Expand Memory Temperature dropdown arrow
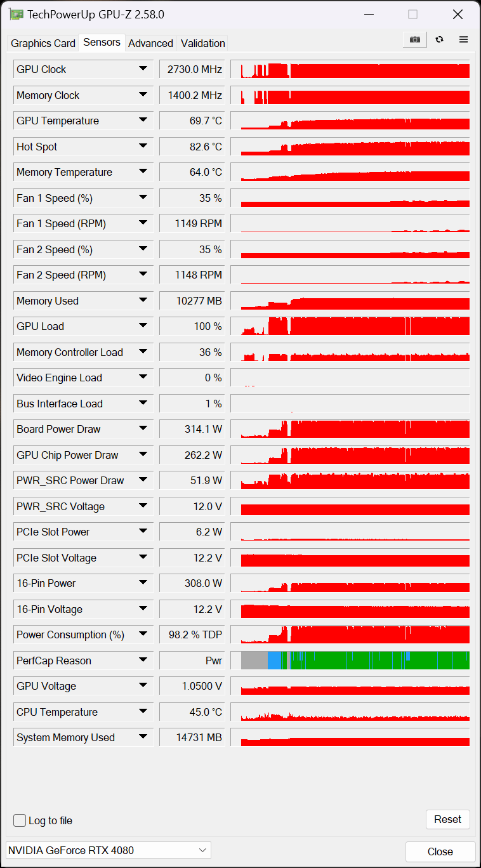Screen dimensions: 481x868 click(143, 172)
